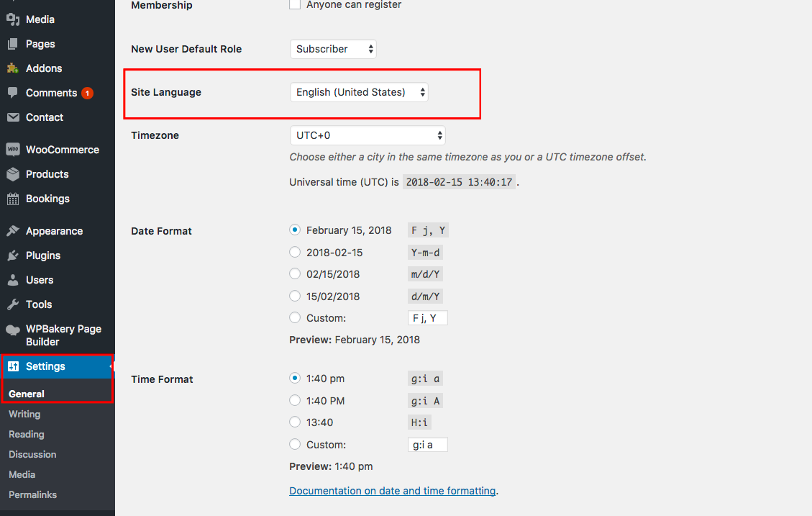812x516 pixels.
Task: Select the 15/02/2018 date format
Action: (295, 296)
